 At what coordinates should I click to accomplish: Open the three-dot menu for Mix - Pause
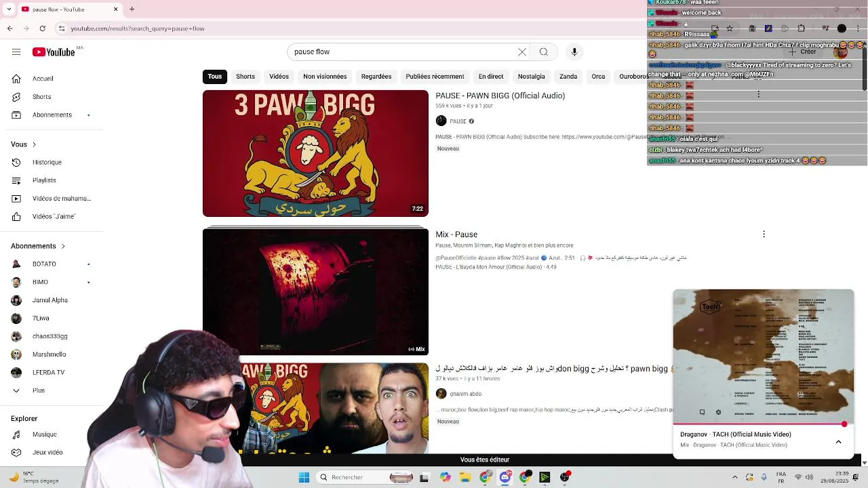click(764, 234)
